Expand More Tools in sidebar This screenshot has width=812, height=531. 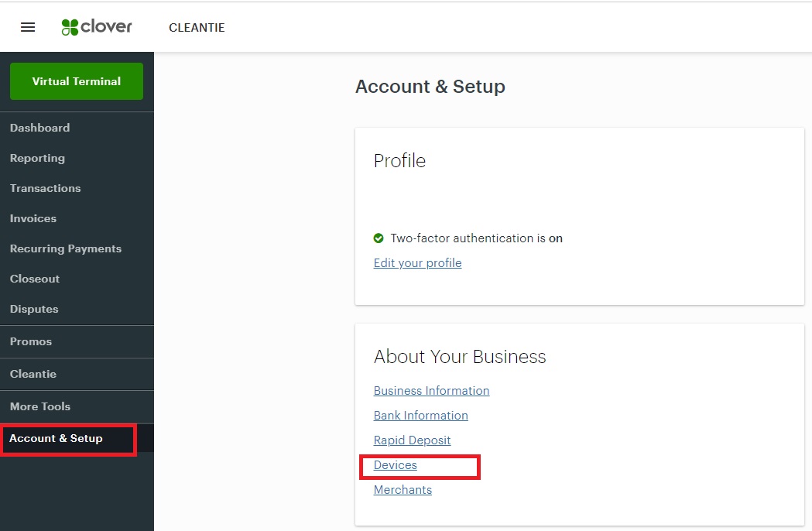[40, 406]
